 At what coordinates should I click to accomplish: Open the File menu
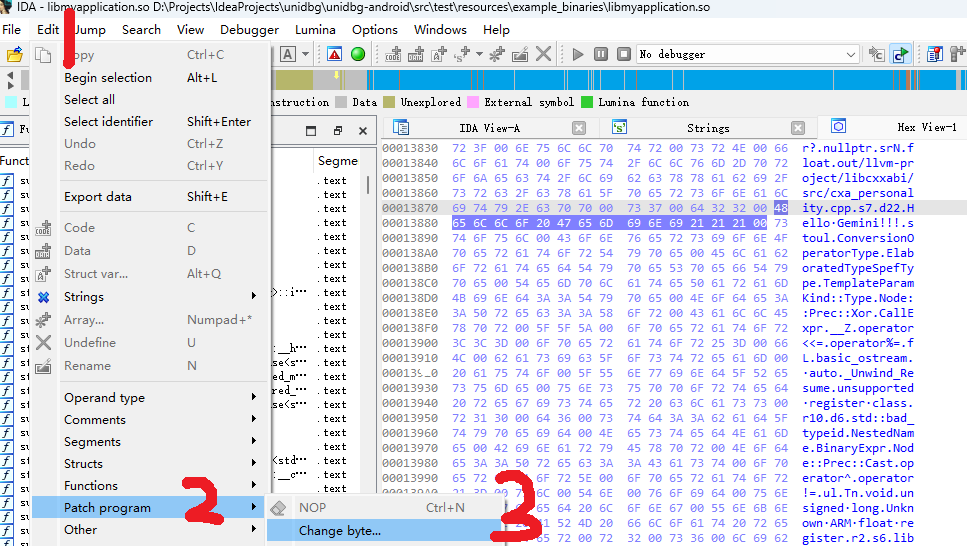click(11, 30)
